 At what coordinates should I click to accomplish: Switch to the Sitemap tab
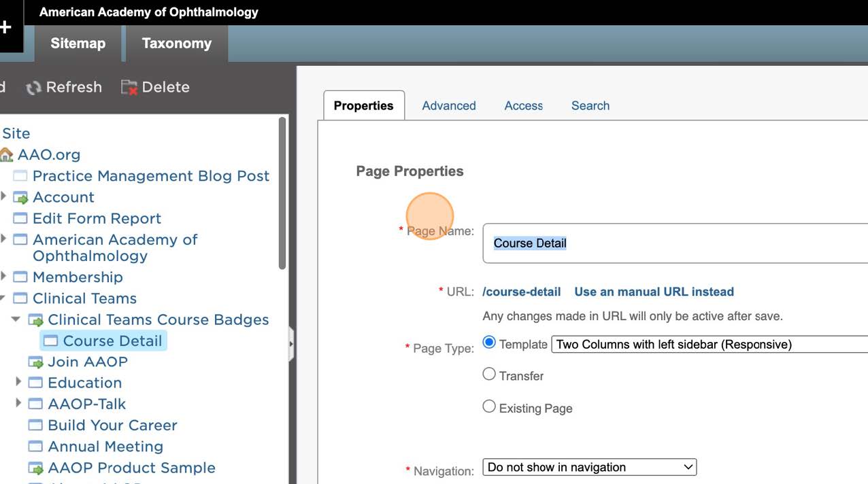78,44
